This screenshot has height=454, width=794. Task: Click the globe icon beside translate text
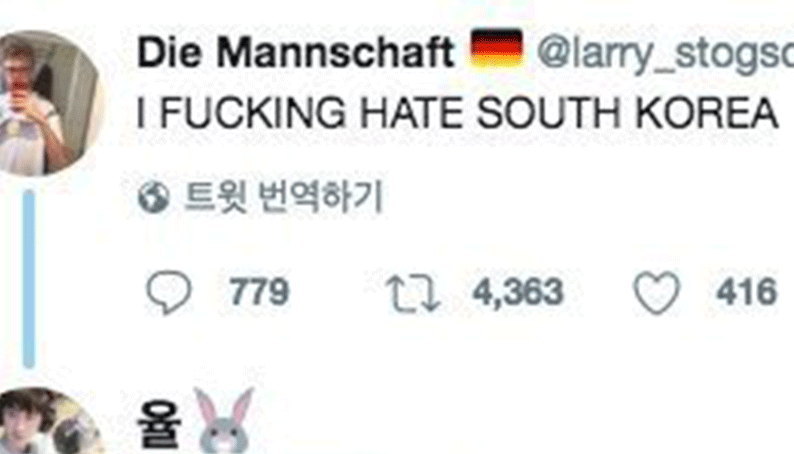click(153, 197)
